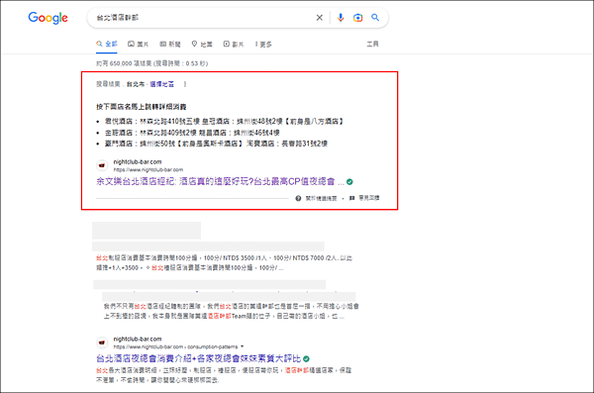Open Search by image camera icon
The width and height of the screenshot is (594, 393).
click(358, 18)
